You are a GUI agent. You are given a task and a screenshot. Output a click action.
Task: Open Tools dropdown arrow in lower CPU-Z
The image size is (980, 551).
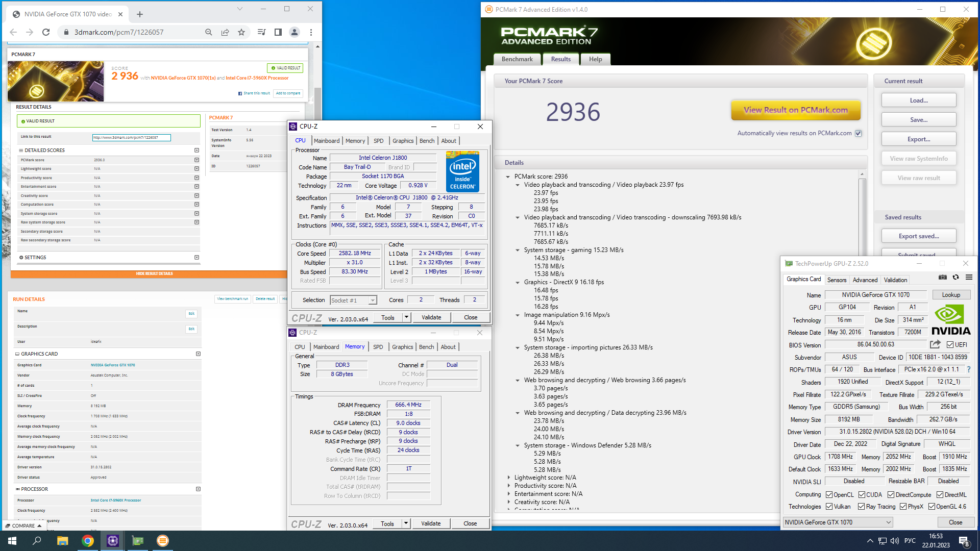coord(406,523)
